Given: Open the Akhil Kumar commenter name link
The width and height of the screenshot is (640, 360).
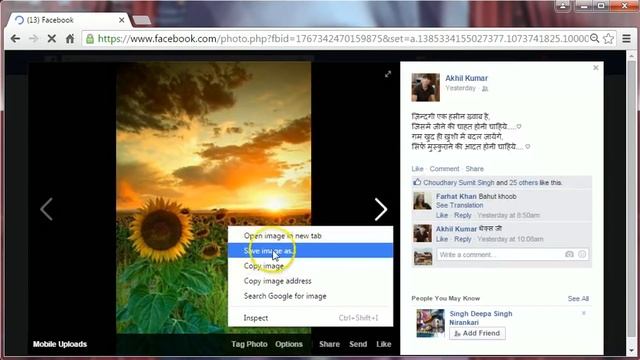Looking at the screenshot, I should [456, 229].
